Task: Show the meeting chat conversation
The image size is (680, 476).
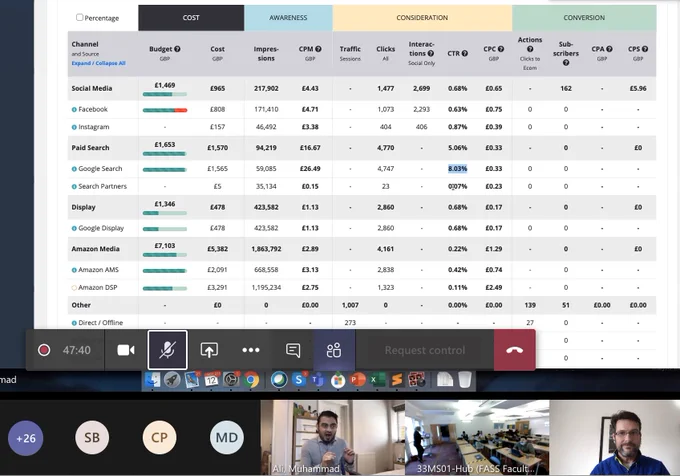Action: 293,350
